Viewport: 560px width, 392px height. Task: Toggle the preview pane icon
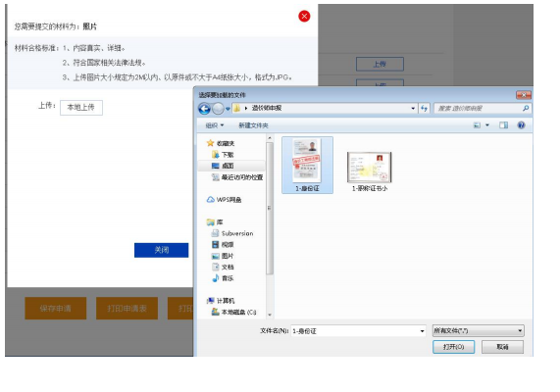click(503, 125)
